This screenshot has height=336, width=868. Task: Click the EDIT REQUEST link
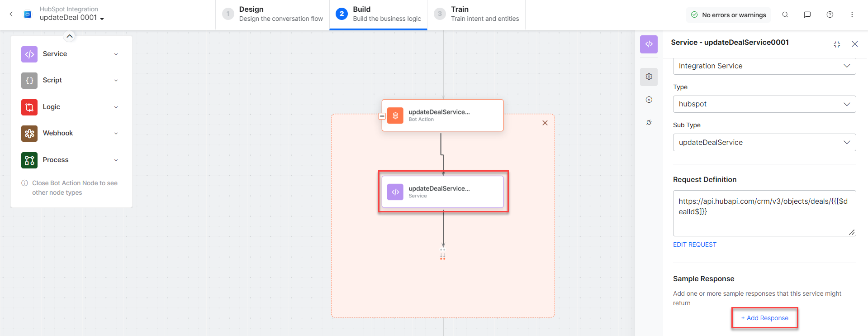[x=694, y=245]
